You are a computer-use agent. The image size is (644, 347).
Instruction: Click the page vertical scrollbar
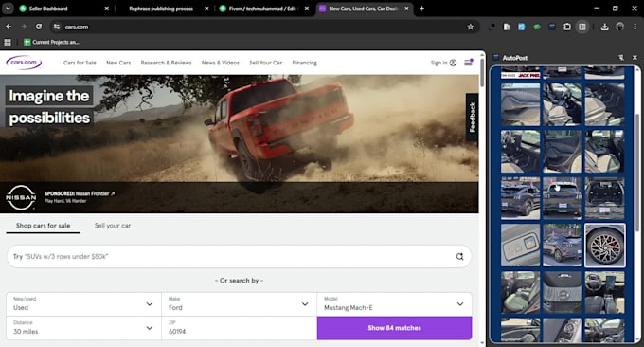point(482,74)
